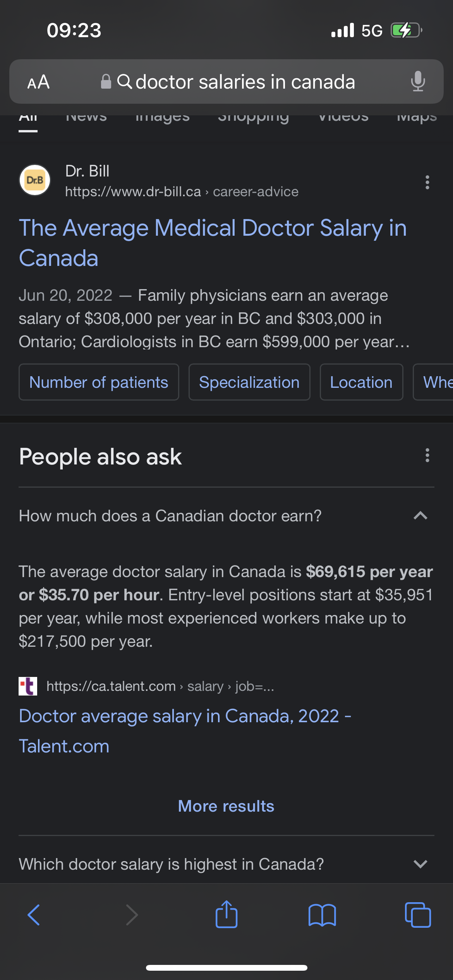Open three-dot menu for the Dr. Bill result
The image size is (453, 980).
(x=427, y=182)
